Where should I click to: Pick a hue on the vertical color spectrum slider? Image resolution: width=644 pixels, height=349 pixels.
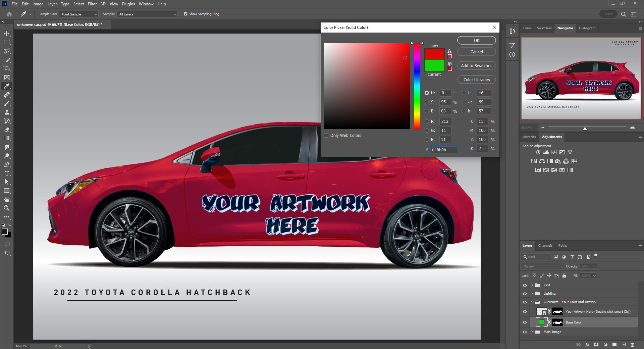point(416,84)
